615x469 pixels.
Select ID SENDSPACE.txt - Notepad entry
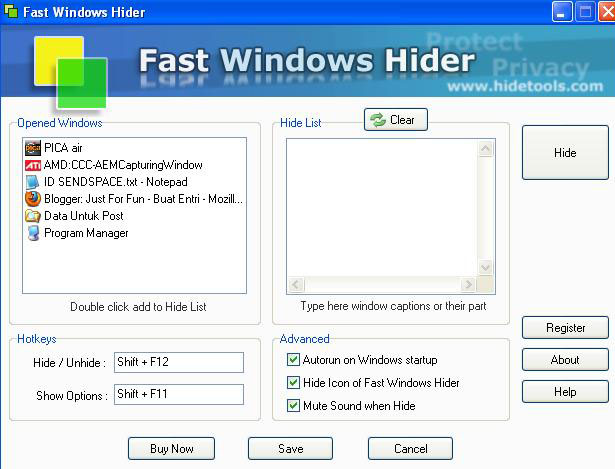point(116,182)
